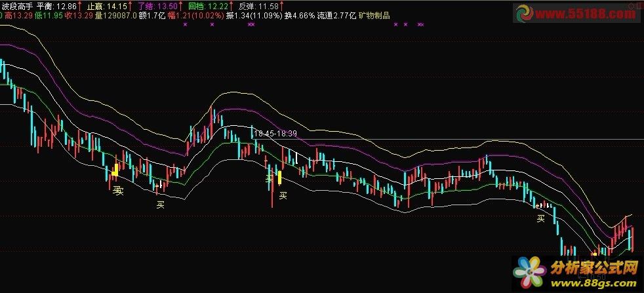644x293 pixels.
Task: Click the 收13.29 closing price
Action: (79, 16)
